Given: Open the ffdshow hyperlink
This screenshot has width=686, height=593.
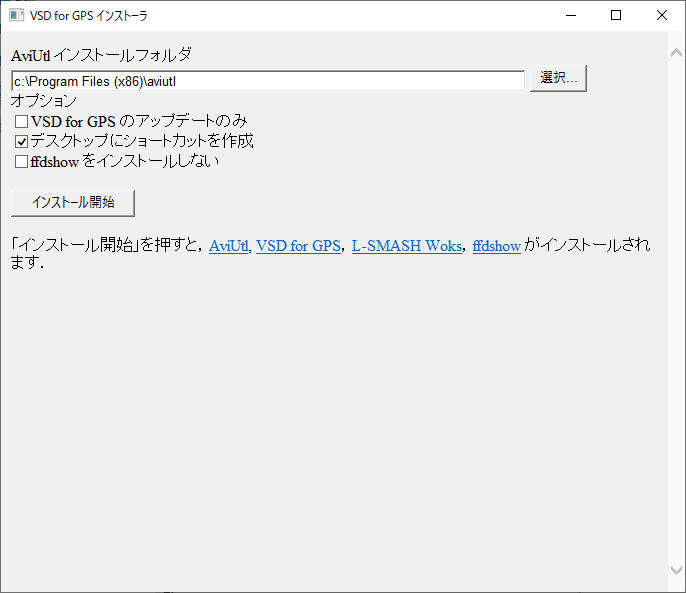Looking at the screenshot, I should pos(496,246).
